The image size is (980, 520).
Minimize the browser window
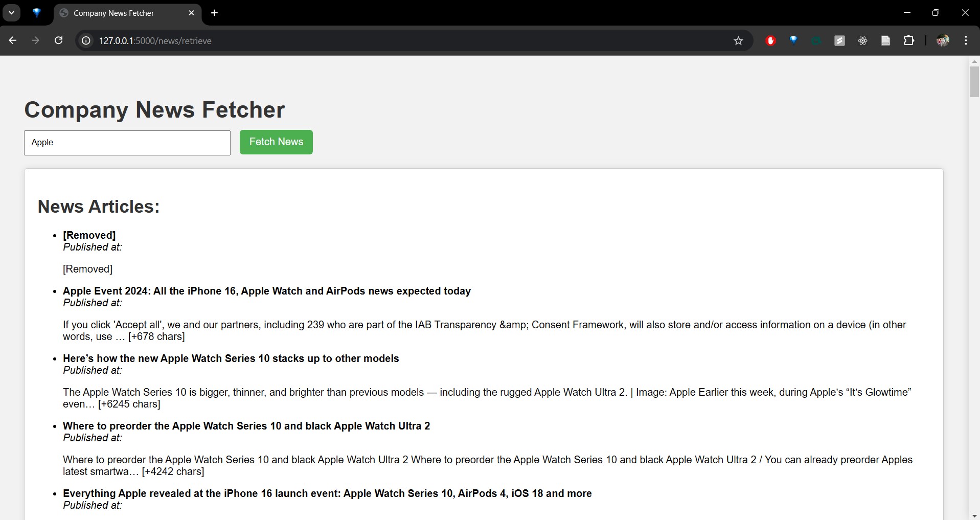pos(907,13)
